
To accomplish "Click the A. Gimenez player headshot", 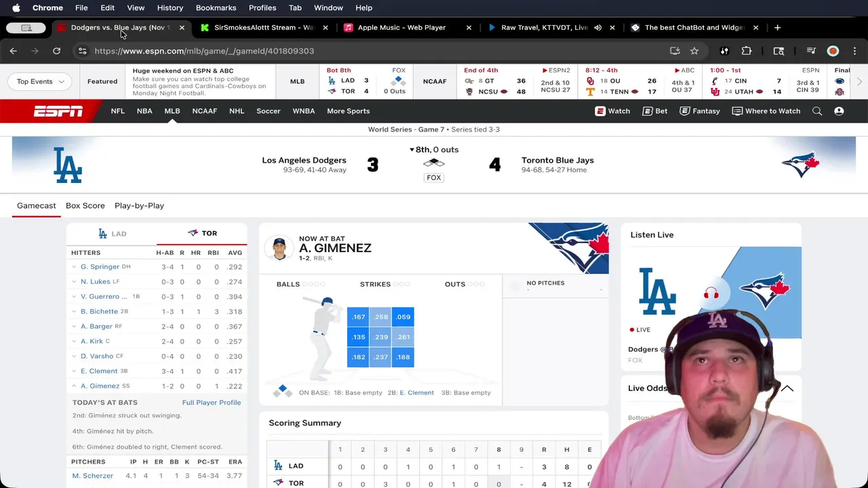I will (x=279, y=248).
